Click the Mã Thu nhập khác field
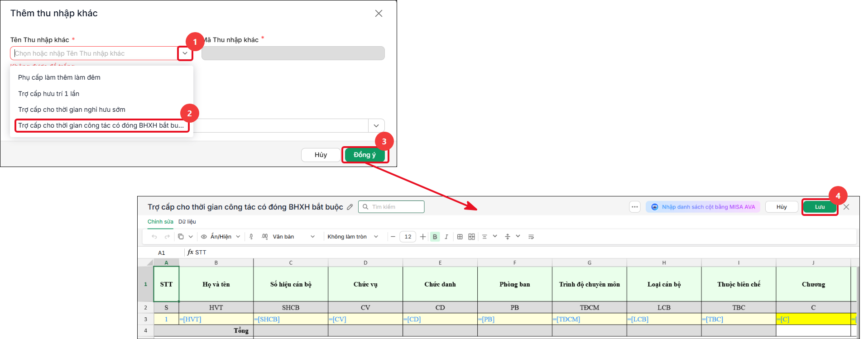The width and height of the screenshot is (868, 339). click(293, 53)
